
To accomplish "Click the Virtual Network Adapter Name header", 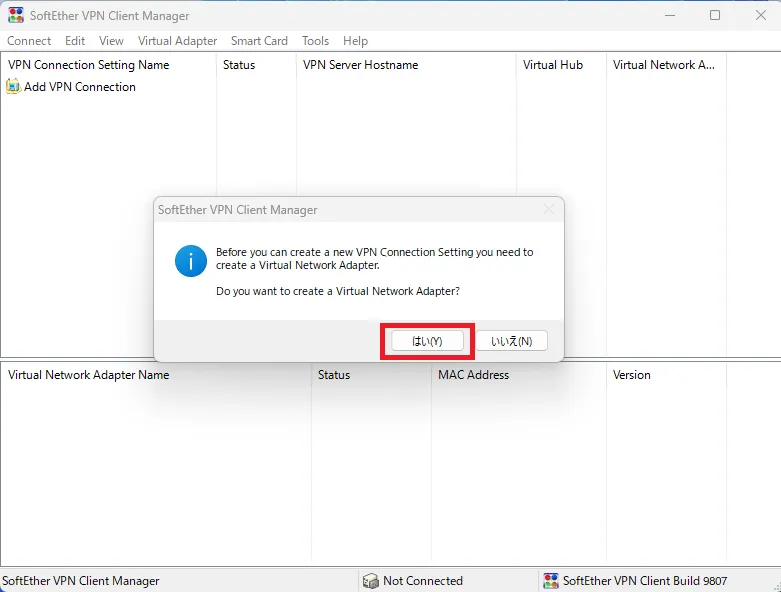I will [x=156, y=375].
